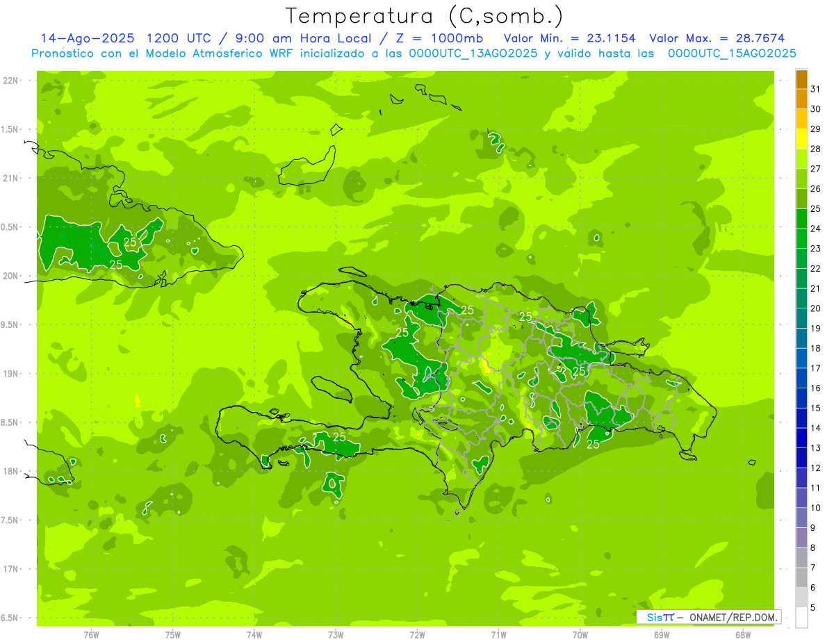
Task: Click the '19N' latitude axis label
Action: coord(10,374)
